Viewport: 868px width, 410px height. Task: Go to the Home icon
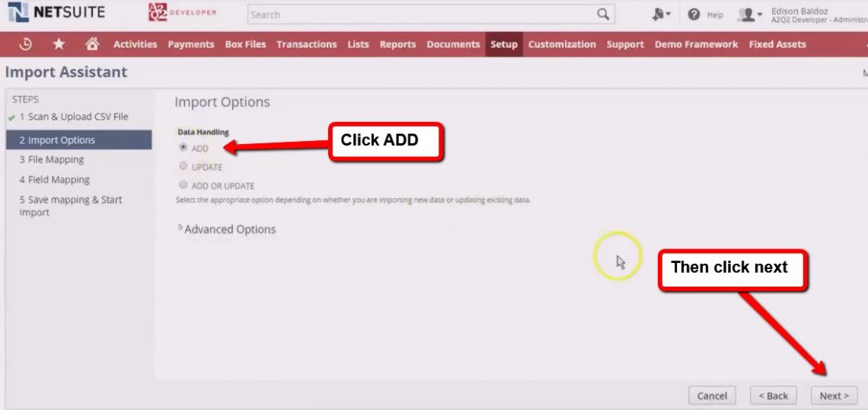point(92,44)
